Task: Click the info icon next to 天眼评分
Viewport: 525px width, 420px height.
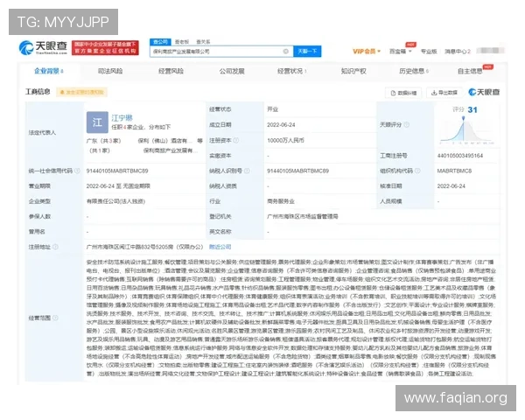Action: [407, 125]
